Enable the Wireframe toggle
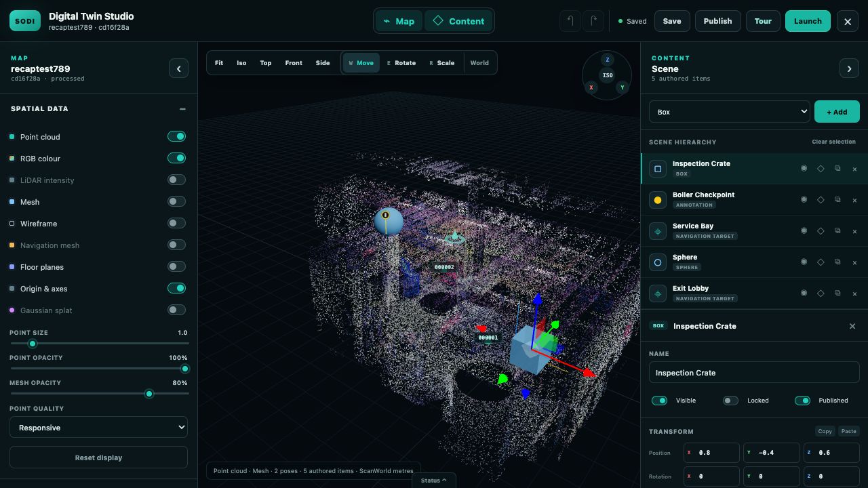The image size is (868, 488). pos(176,223)
